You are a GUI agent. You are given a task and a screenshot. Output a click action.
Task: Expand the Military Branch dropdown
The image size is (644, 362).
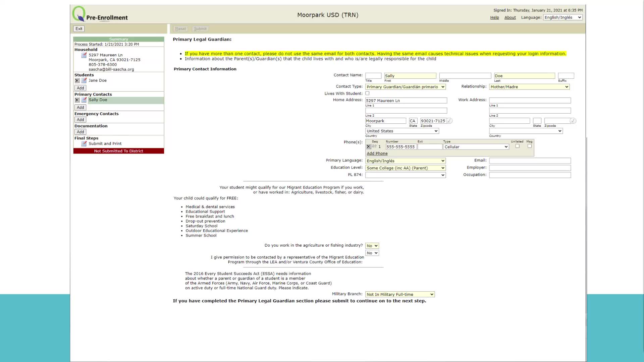click(x=400, y=295)
